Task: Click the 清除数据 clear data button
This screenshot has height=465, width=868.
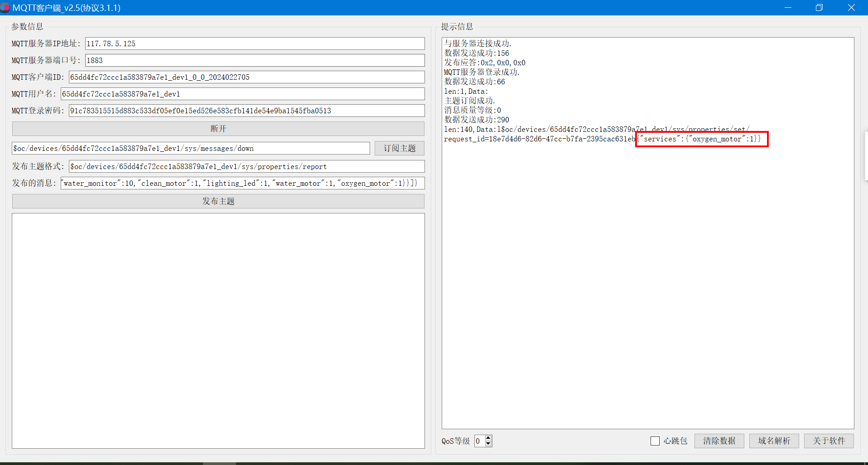Action: coord(719,441)
